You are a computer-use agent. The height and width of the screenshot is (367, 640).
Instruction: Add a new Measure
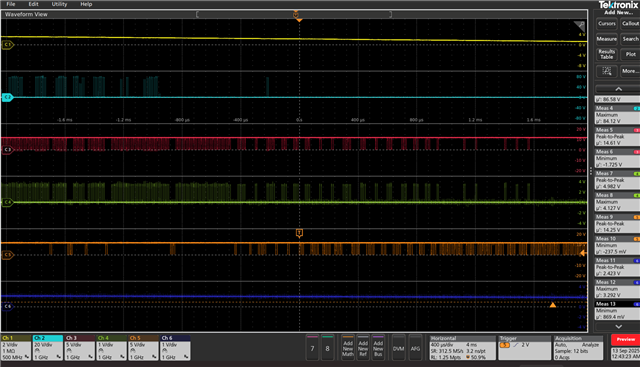tap(607, 39)
